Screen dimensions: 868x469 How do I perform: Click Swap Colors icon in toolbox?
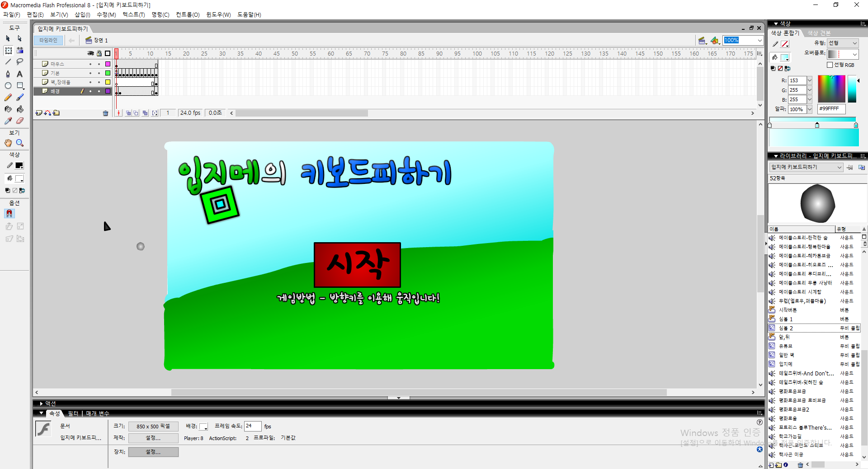click(22, 191)
